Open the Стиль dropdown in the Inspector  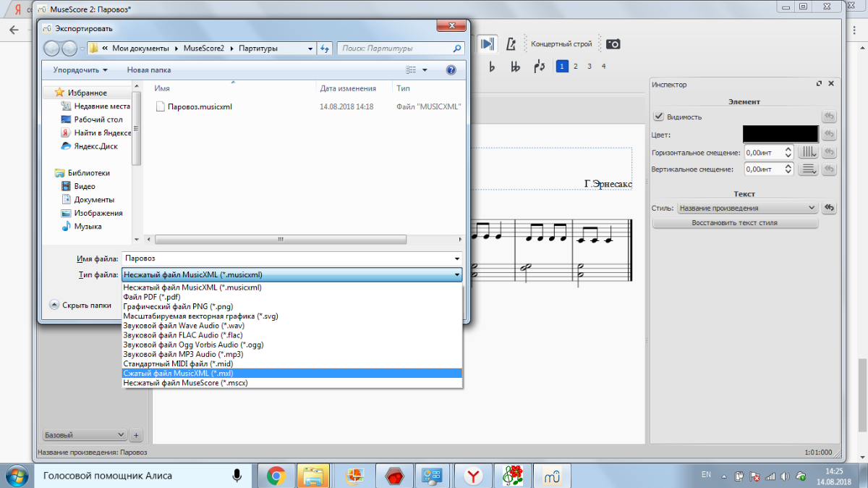tap(747, 208)
